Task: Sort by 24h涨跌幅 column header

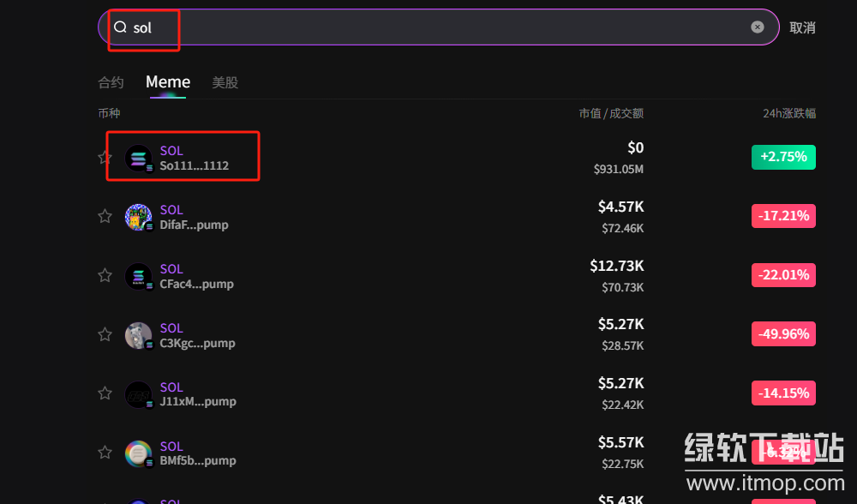Action: [789, 113]
